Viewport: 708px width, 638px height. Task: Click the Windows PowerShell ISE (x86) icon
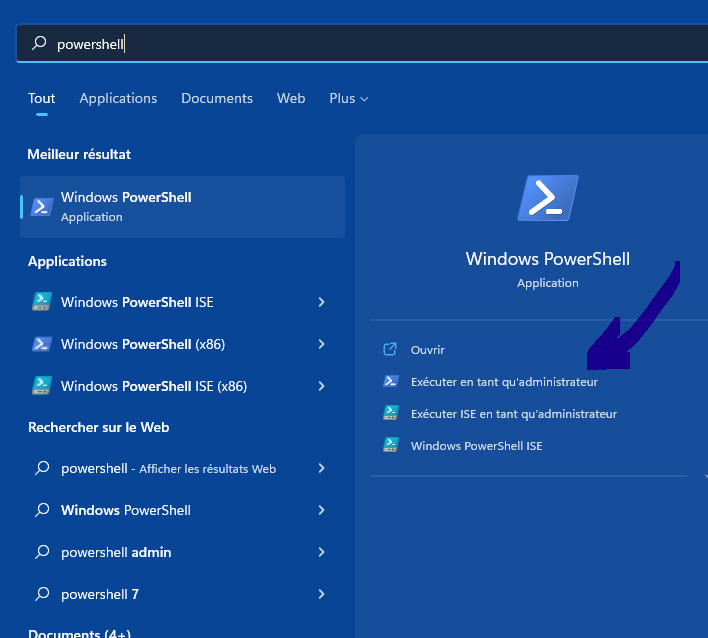42,386
